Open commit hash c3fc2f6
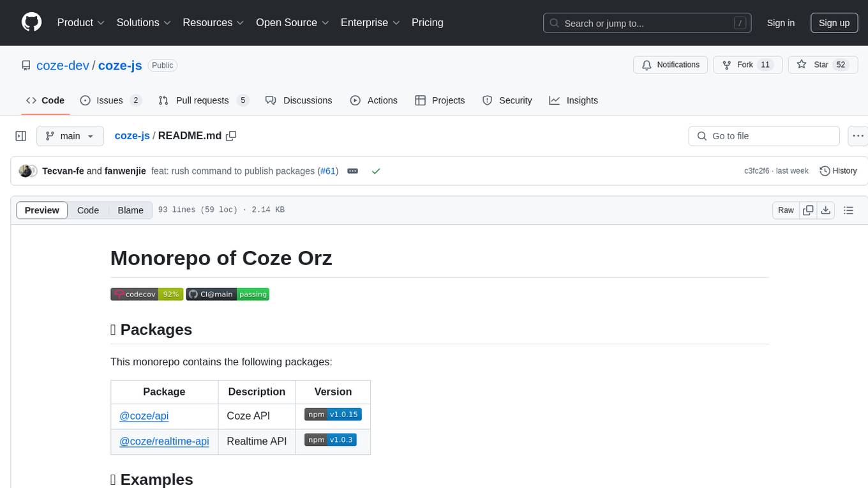 pos(758,171)
